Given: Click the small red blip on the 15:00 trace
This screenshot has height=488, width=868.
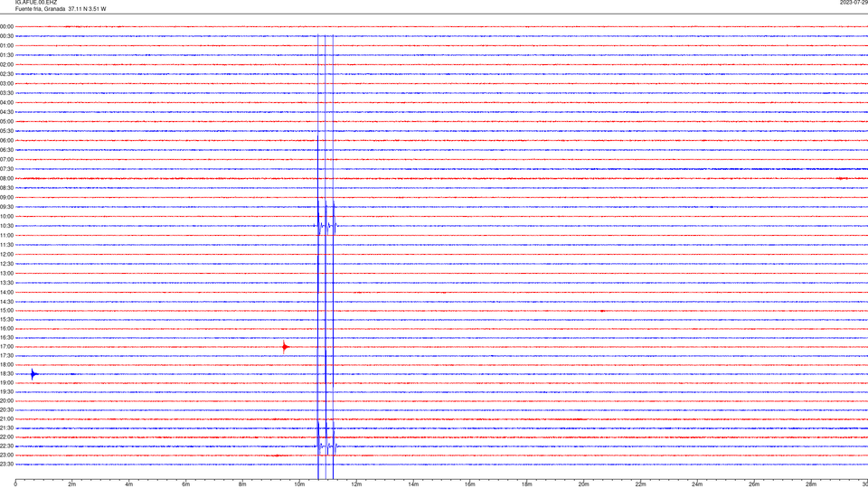Looking at the screenshot, I should (x=602, y=311).
